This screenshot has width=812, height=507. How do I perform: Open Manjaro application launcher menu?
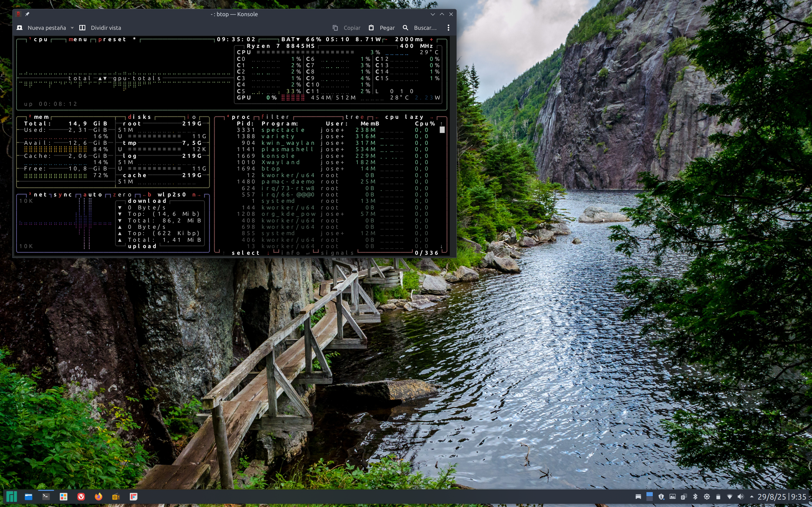click(x=11, y=497)
